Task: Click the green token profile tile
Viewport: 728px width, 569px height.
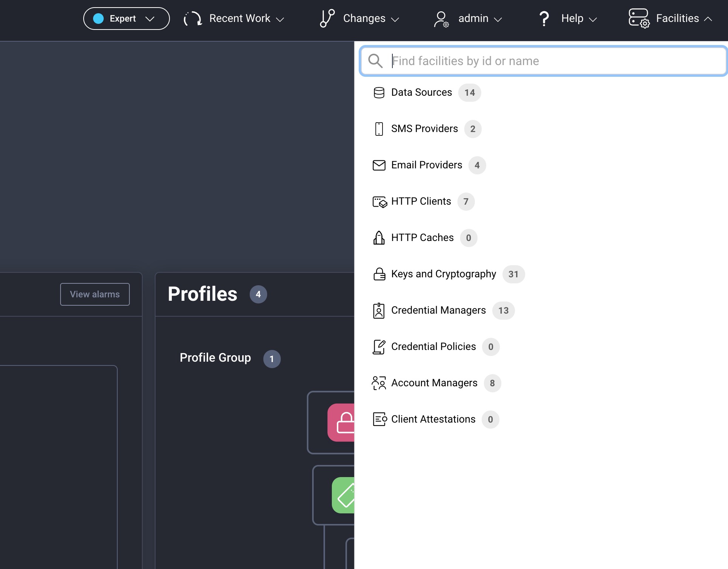Action: (x=344, y=495)
